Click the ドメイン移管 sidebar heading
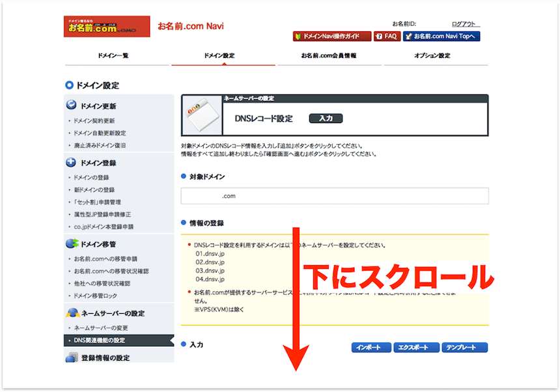 tap(98, 244)
